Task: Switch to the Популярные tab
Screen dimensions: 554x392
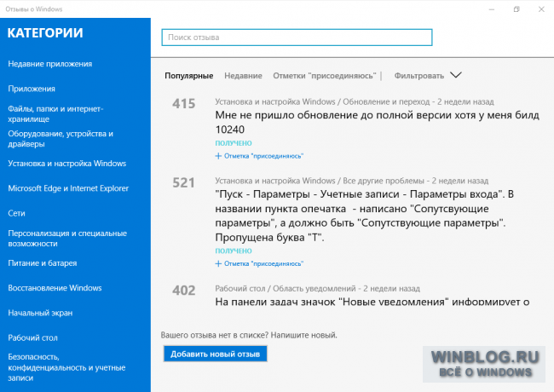Action: [x=188, y=76]
